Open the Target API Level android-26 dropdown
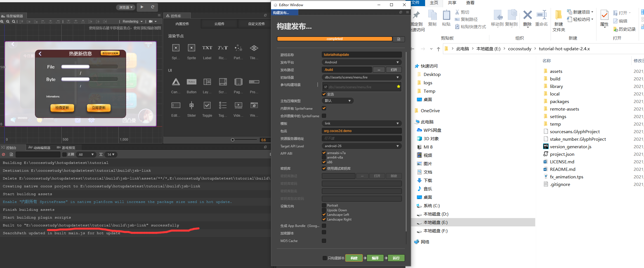Screen dimensions: 644x268 [x=362, y=146]
